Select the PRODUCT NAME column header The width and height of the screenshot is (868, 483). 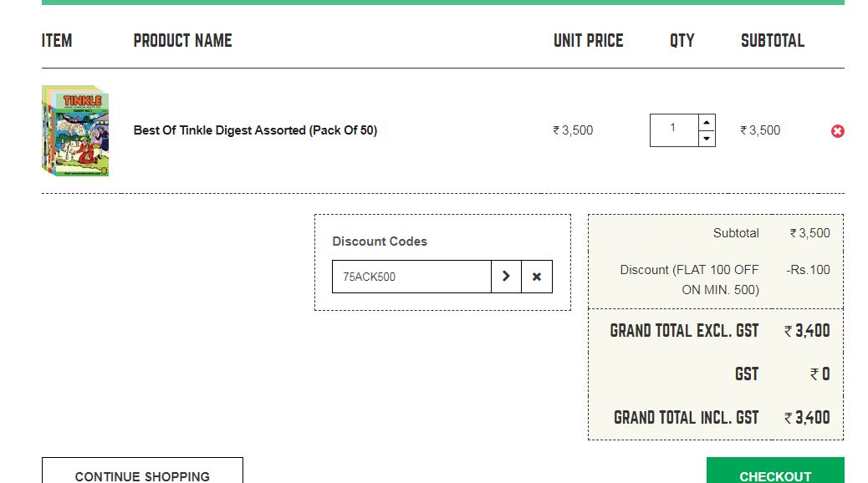(x=182, y=40)
